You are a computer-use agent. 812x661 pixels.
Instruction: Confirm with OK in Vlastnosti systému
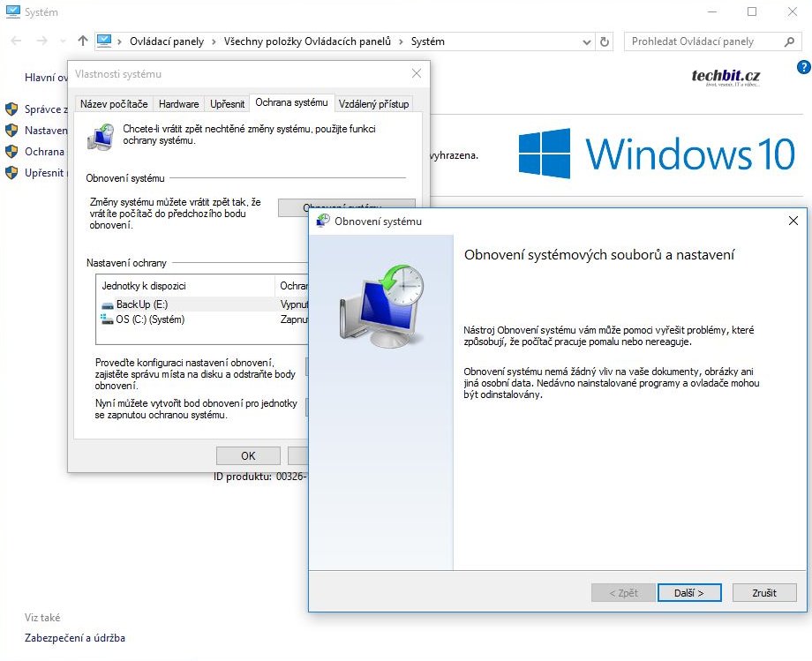[x=248, y=455]
